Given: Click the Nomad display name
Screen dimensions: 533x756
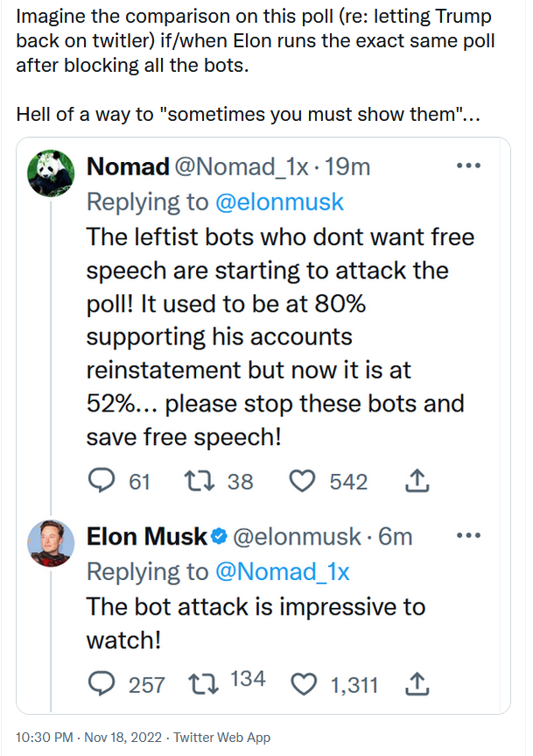Looking at the screenshot, I should pyautogui.click(x=128, y=166).
